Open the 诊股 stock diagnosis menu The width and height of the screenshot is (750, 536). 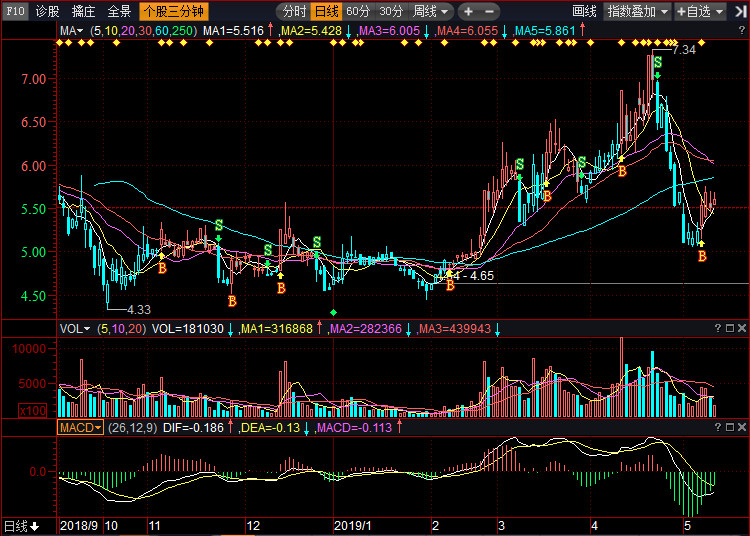tap(47, 12)
